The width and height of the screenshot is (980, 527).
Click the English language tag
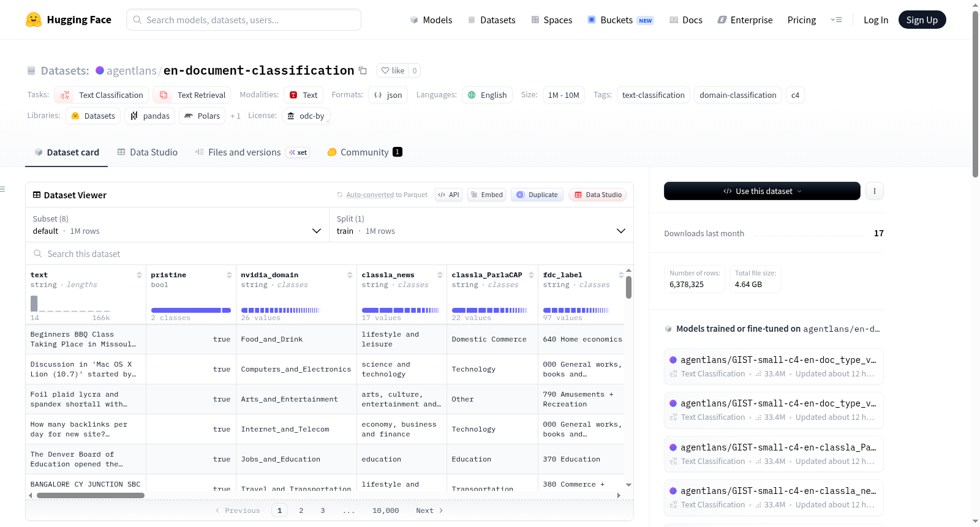tap(487, 95)
